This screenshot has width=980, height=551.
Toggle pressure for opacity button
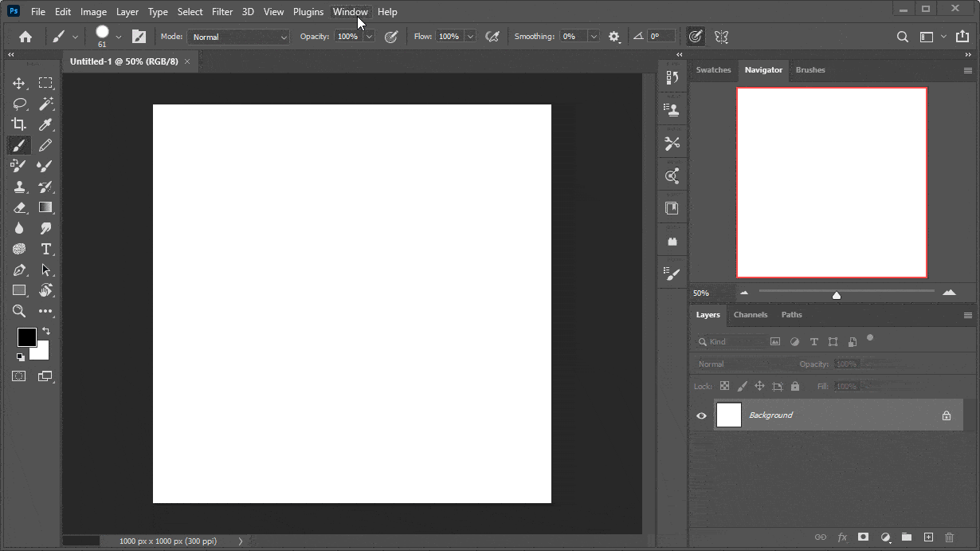pyautogui.click(x=391, y=37)
